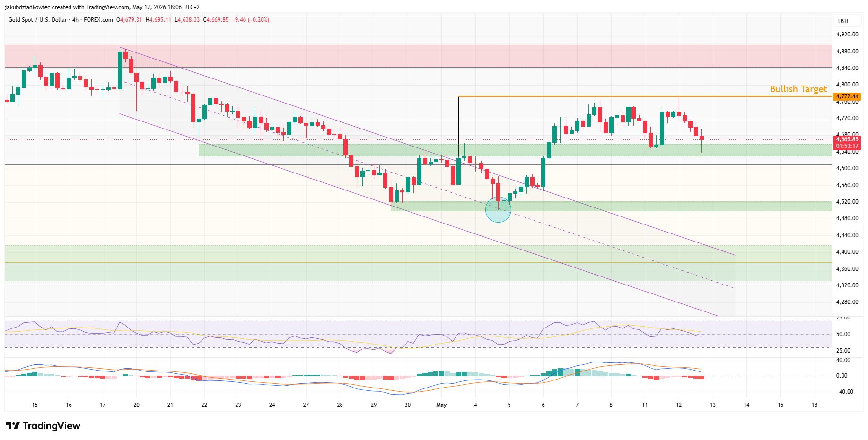The height and width of the screenshot is (440, 868).
Task: Click the orange 4,772.44 price tag
Action: click(x=847, y=96)
